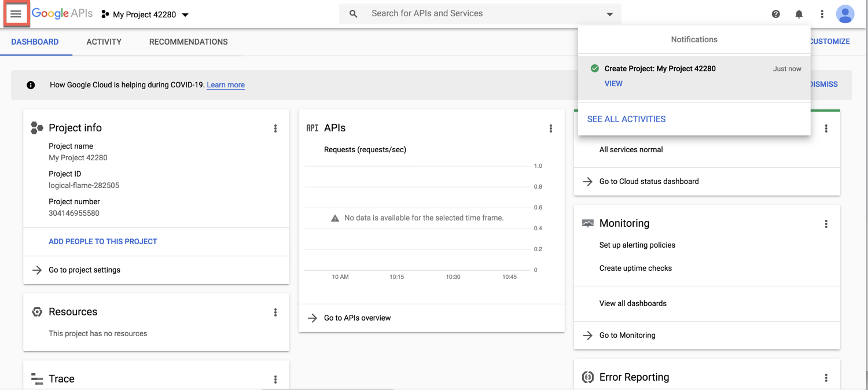
Task: Open the hamburger navigation menu
Action: click(16, 14)
